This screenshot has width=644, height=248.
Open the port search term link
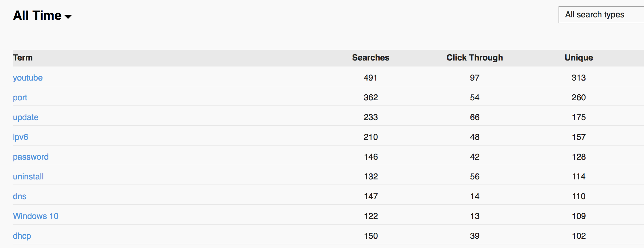point(20,98)
